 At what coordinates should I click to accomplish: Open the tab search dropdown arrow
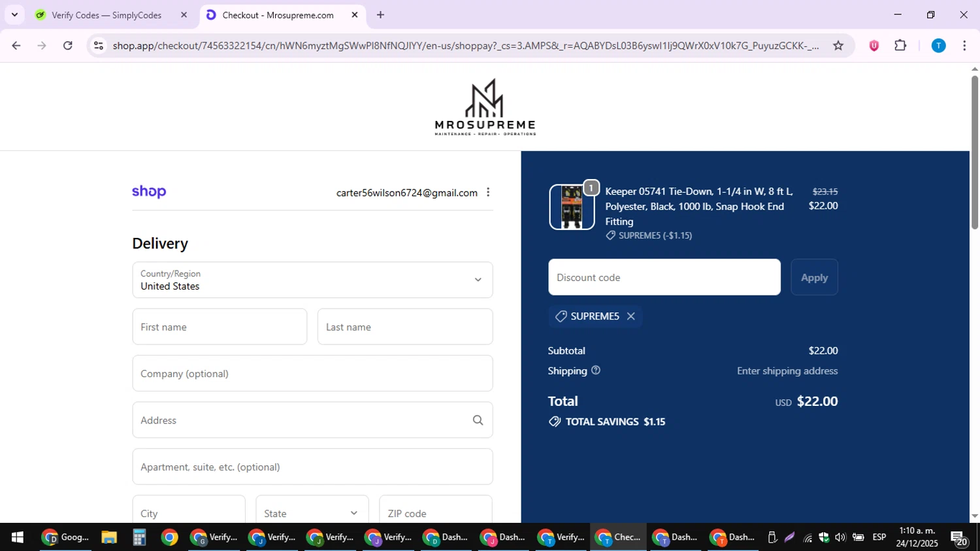click(x=14, y=15)
